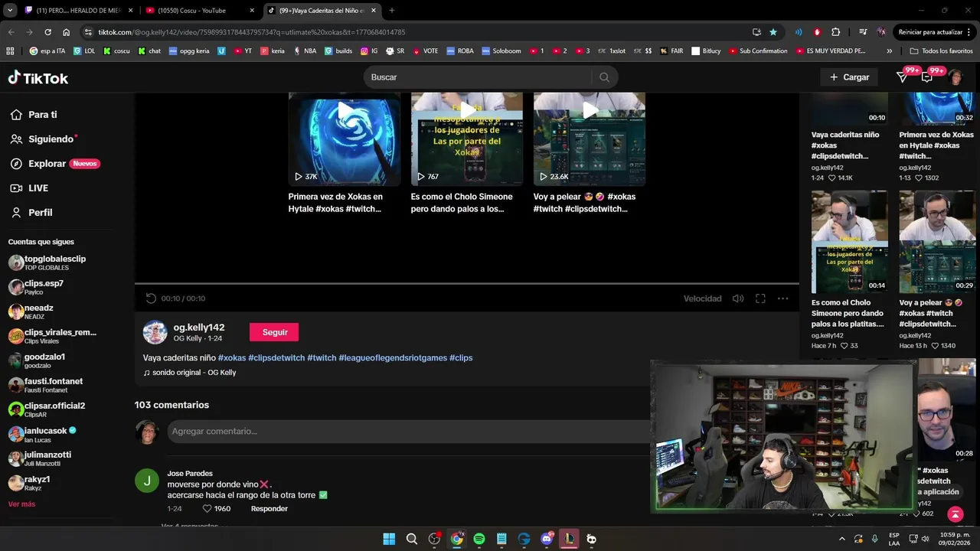The image size is (980, 551).
Task: Click the pink scroll-to-top button
Action: point(955,514)
